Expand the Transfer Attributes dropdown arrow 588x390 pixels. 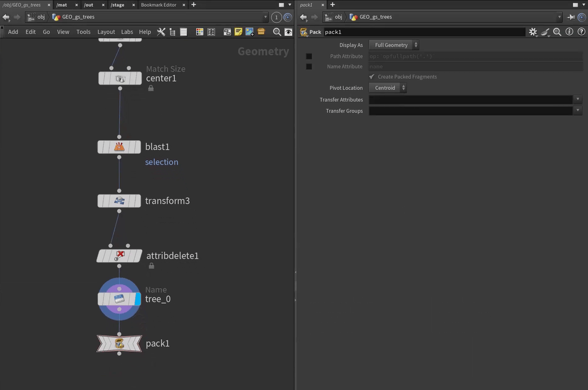point(577,99)
